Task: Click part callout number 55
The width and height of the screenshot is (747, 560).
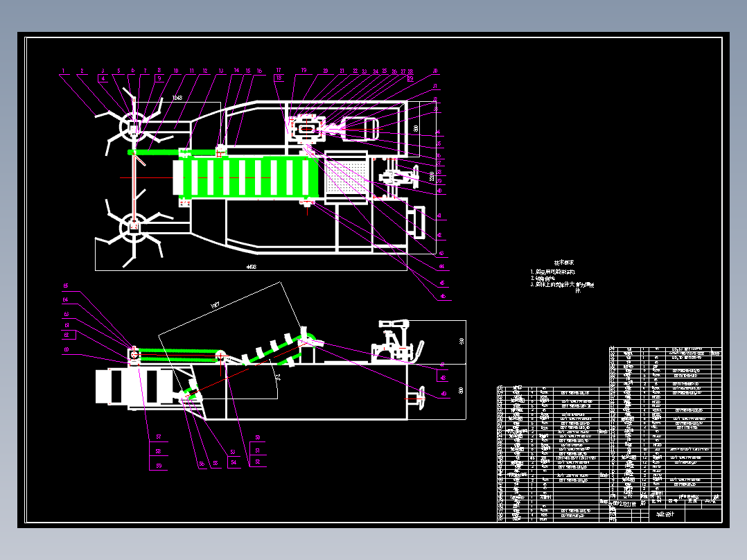Action: 216,463
